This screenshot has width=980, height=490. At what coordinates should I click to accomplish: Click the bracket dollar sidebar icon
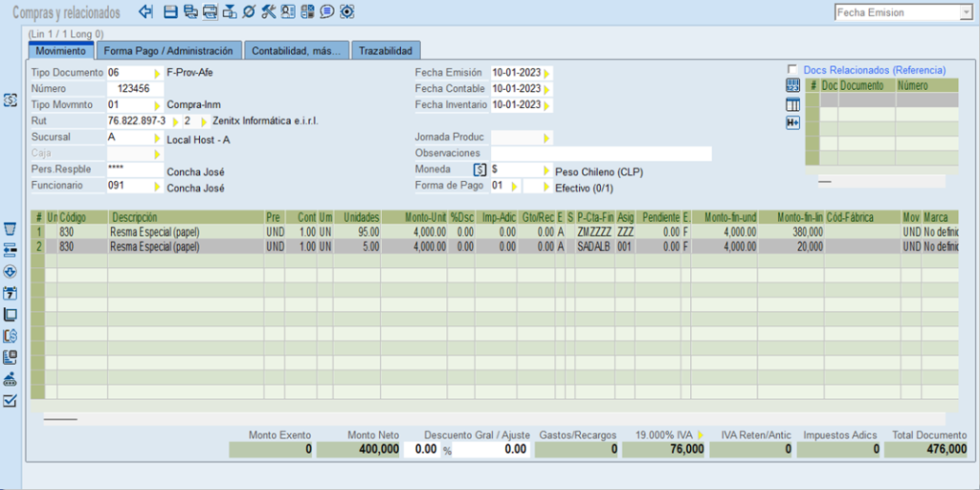point(10,336)
